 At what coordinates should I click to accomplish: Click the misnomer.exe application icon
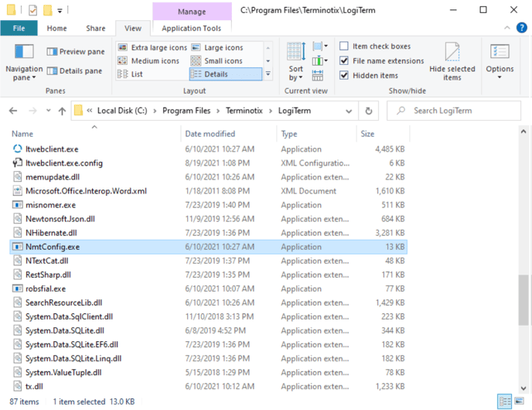[x=18, y=205]
